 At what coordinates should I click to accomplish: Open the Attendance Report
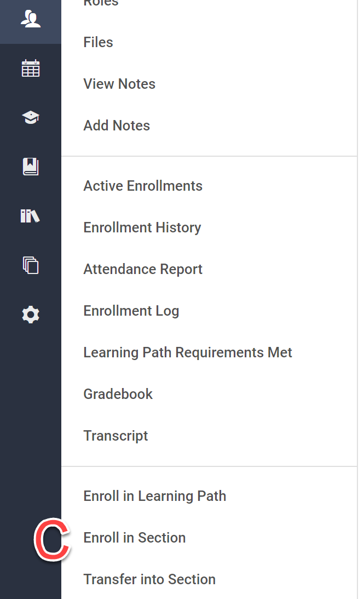click(x=143, y=269)
